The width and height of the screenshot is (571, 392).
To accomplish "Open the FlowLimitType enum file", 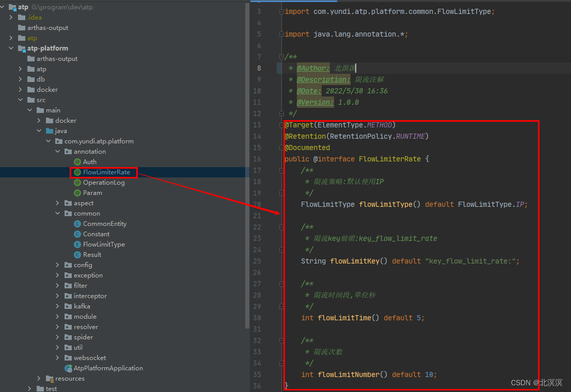I will point(104,244).
